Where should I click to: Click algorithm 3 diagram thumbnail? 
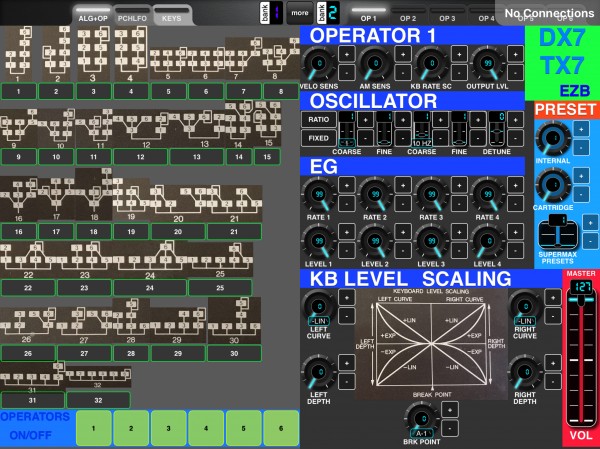pyautogui.click(x=93, y=54)
